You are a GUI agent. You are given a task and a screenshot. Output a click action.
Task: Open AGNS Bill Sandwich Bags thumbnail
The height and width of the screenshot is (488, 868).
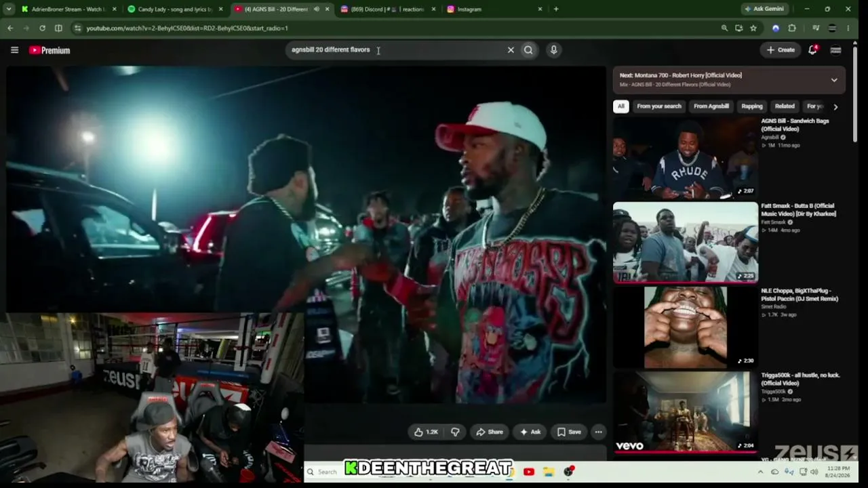686,157
